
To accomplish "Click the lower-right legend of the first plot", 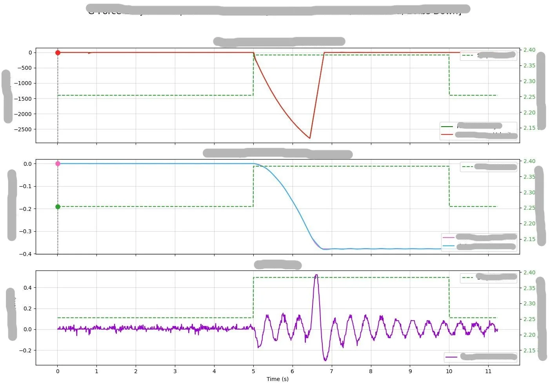I will click(x=478, y=131).
